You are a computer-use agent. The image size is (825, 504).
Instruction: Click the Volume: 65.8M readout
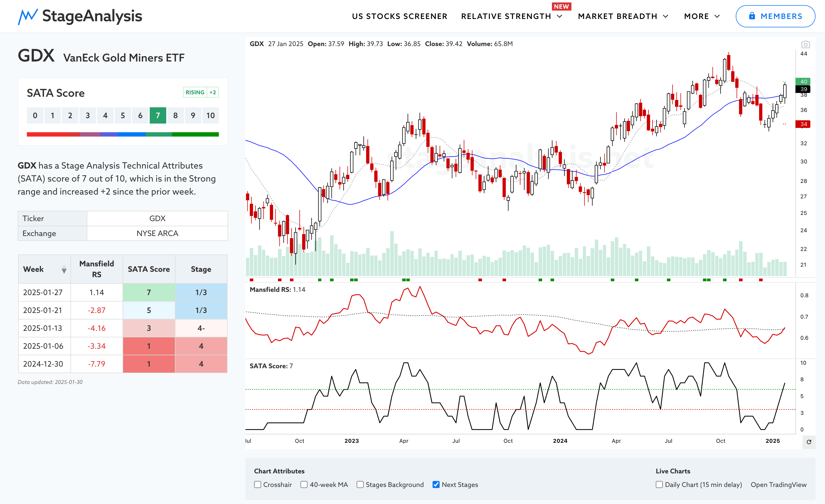[x=490, y=44]
